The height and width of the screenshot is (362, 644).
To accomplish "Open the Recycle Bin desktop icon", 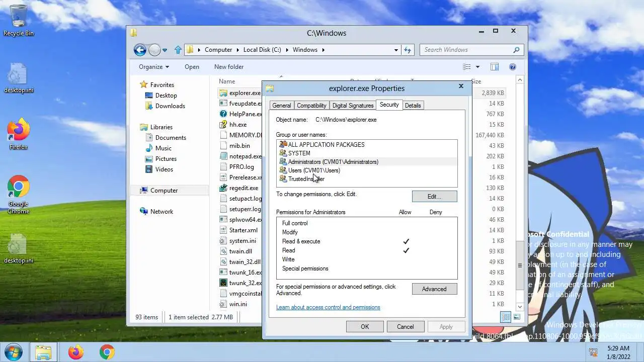I will [19, 20].
